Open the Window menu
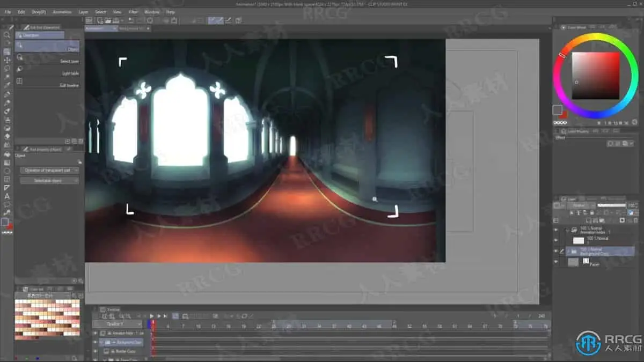The width and height of the screenshot is (644, 362). tap(151, 11)
